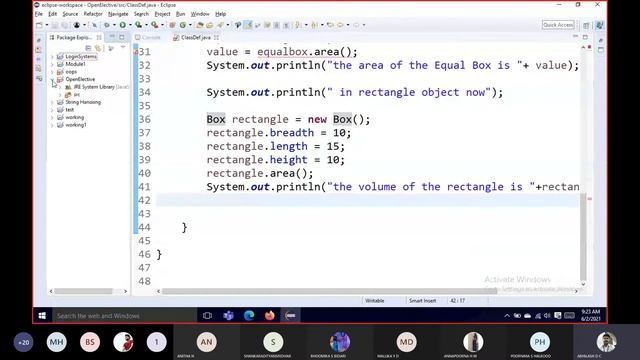Open the File menu
The height and width of the screenshot is (360, 640).
pos(39,14)
